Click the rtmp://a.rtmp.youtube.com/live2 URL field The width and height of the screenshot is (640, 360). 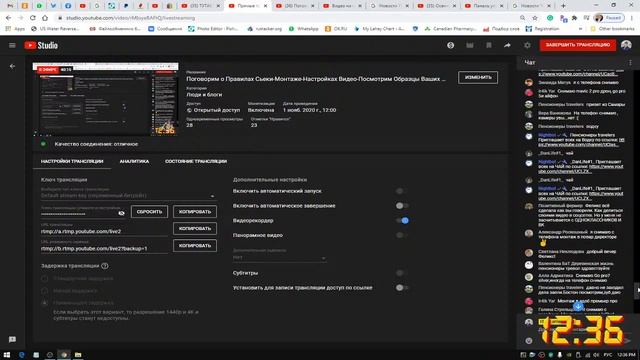[x=104, y=231]
